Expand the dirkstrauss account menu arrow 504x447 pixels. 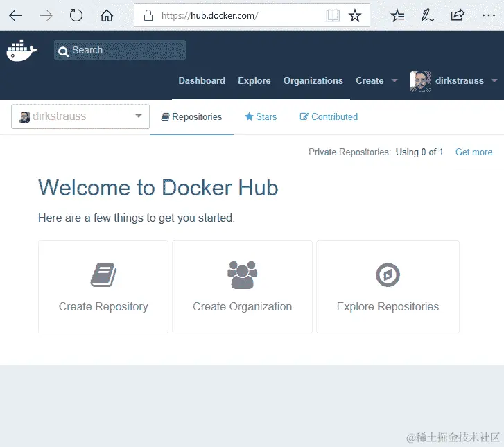pos(494,81)
